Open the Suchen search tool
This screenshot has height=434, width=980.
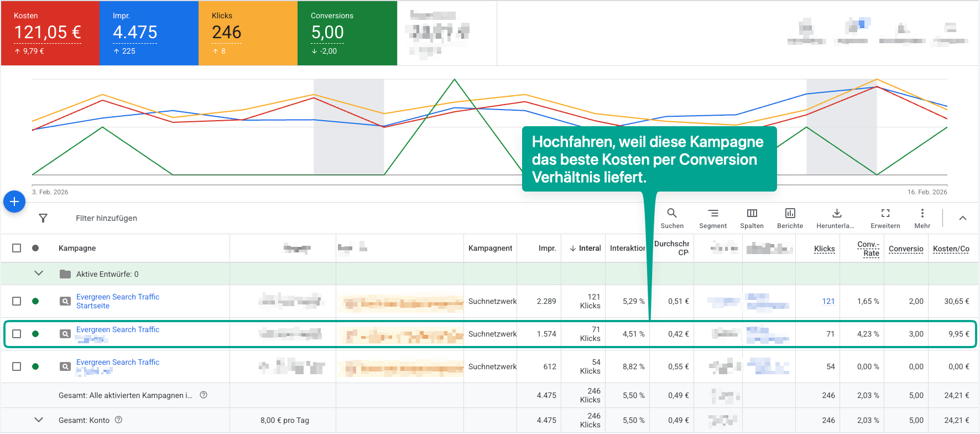(x=672, y=218)
